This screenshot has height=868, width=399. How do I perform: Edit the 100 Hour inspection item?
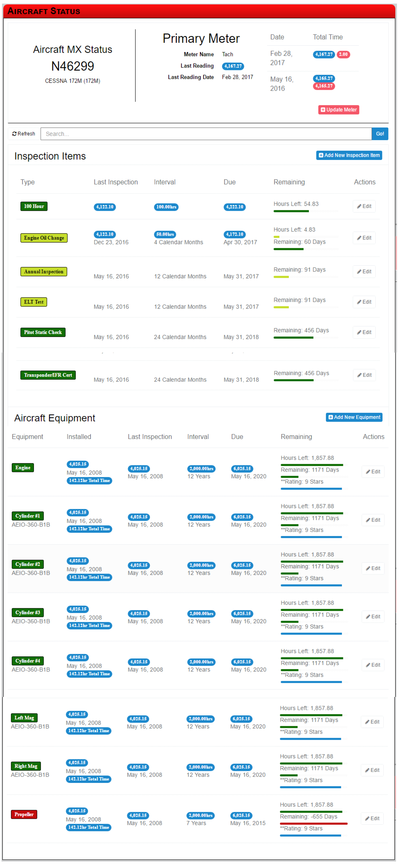364,206
